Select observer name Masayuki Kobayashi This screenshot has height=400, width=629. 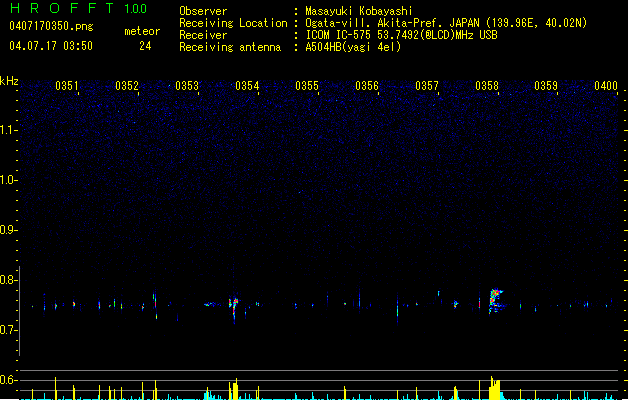pyautogui.click(x=358, y=11)
